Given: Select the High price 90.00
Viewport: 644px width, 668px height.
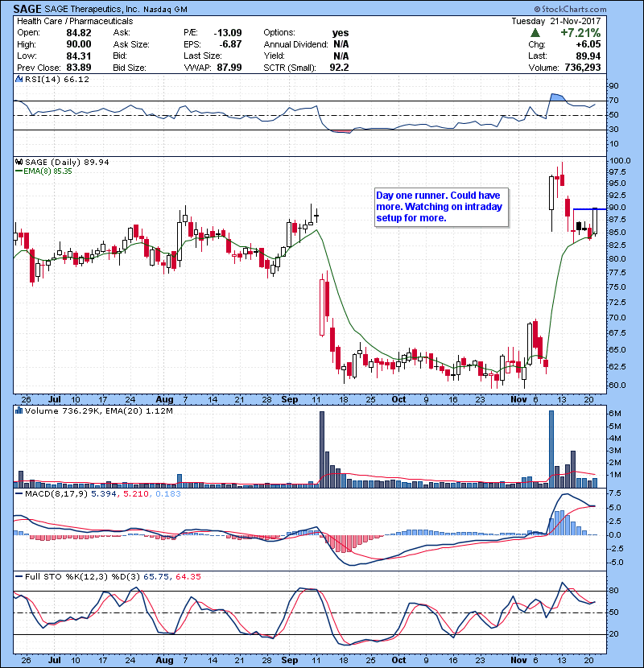Looking at the screenshot, I should [x=79, y=44].
